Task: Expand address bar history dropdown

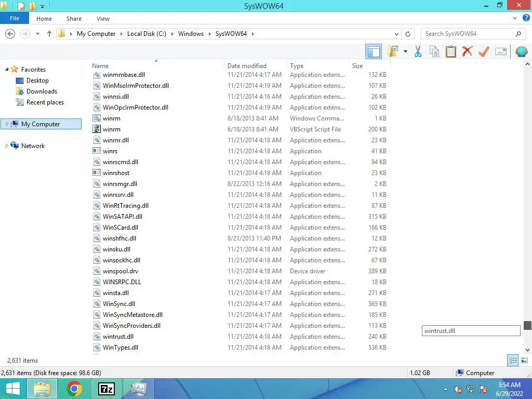Action: pos(396,34)
